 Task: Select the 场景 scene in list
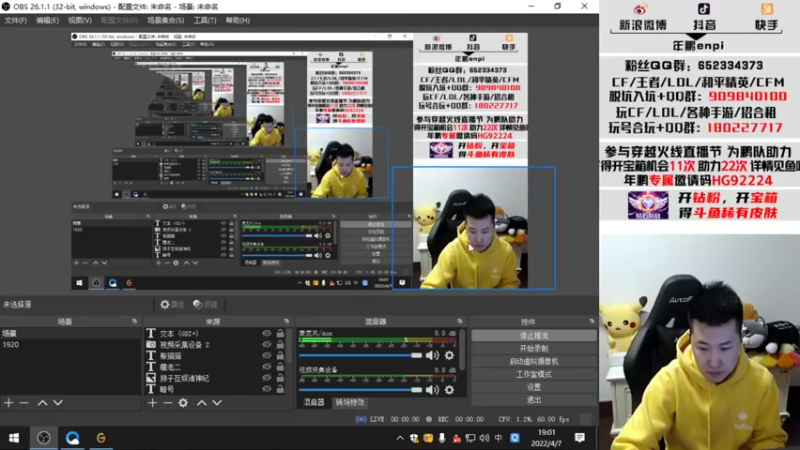pyautogui.click(x=70, y=333)
